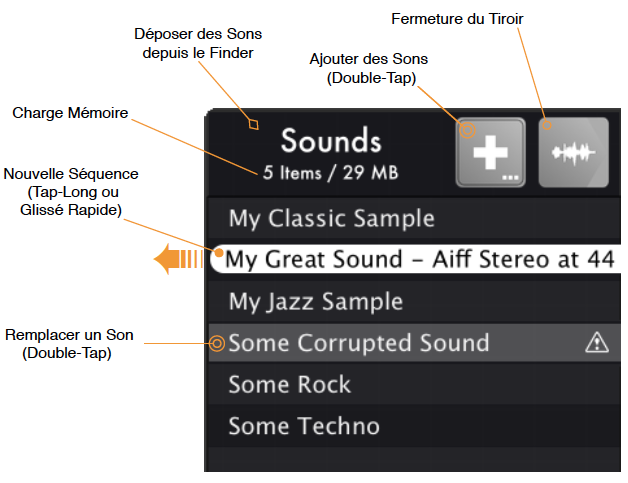Image resolution: width=628 pixels, height=483 pixels.
Task: Click the orange circle marker before Some Corrupted Sound
Action: coord(217,343)
